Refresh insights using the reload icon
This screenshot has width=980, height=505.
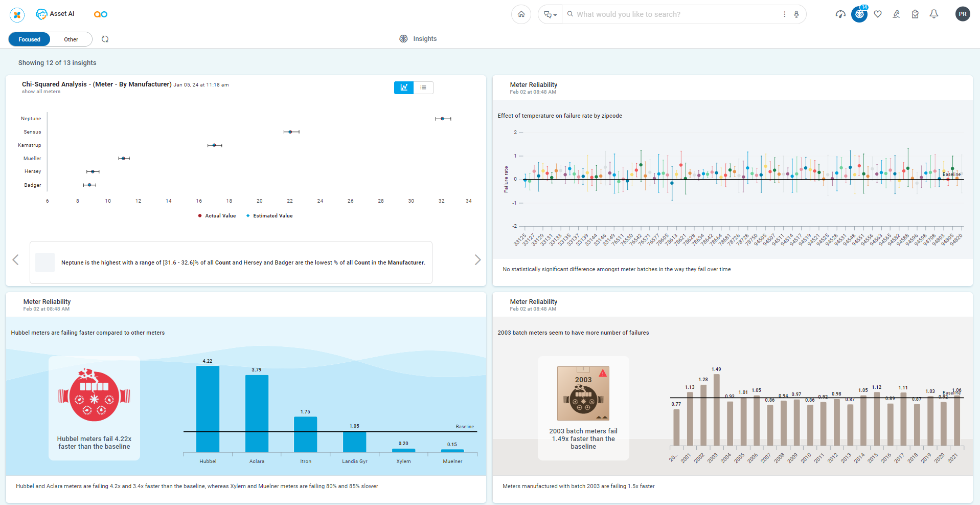pos(105,39)
